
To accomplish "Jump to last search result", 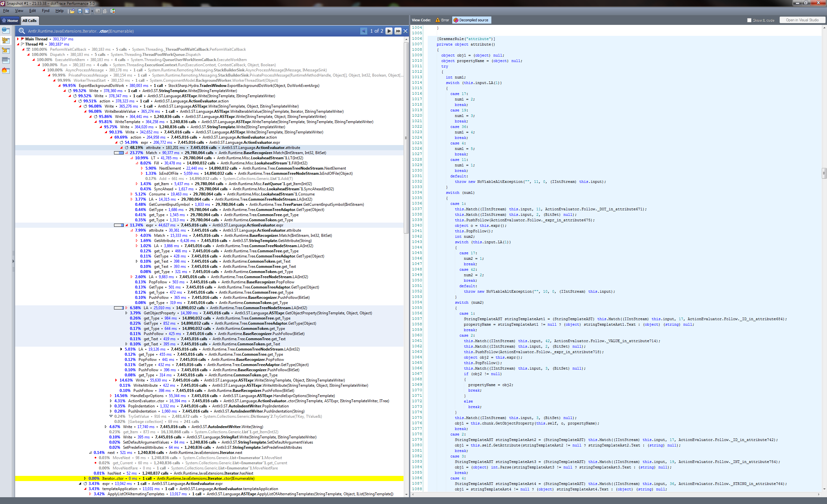I will [398, 31].
